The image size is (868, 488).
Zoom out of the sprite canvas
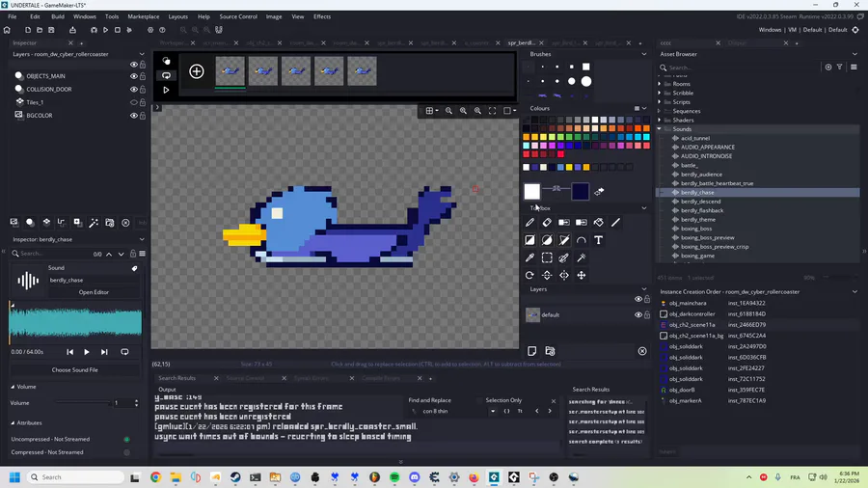(448, 111)
